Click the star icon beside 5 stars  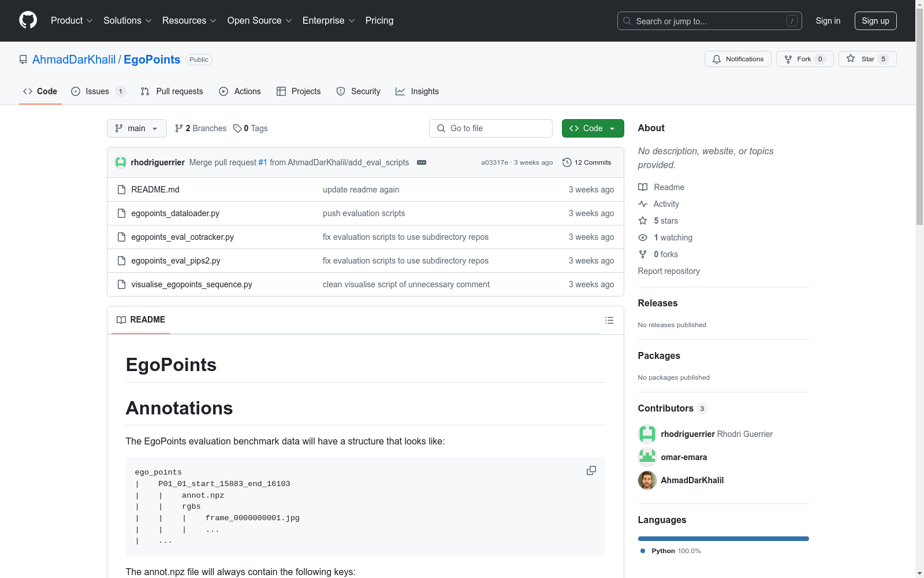643,221
